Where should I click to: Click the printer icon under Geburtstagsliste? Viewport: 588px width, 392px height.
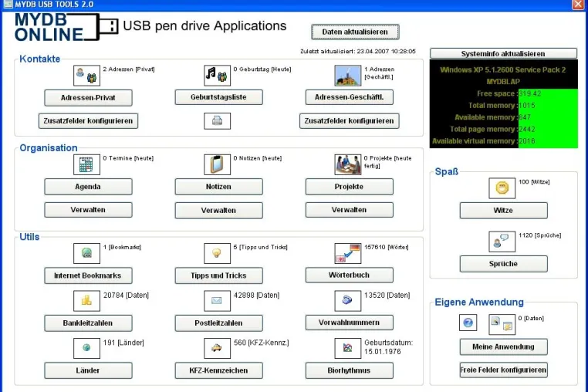(217, 121)
